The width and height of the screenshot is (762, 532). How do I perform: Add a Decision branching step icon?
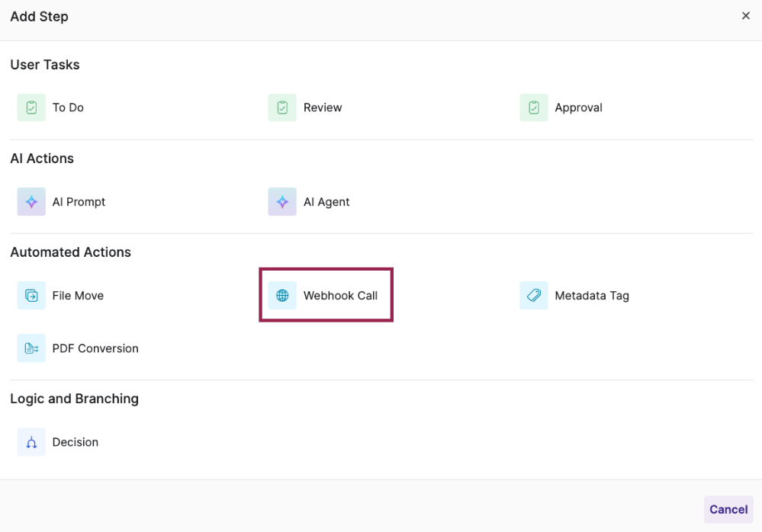coord(31,442)
